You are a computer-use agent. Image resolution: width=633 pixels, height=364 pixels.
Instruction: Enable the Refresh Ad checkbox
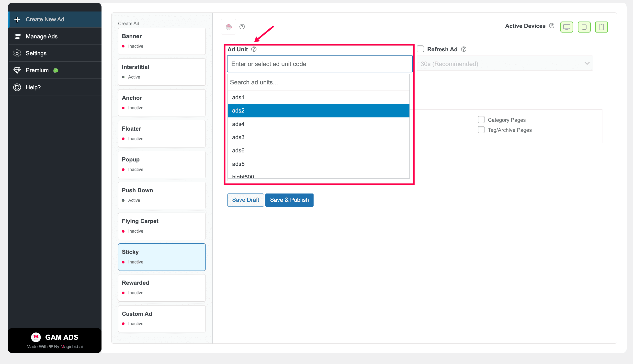tap(420, 49)
